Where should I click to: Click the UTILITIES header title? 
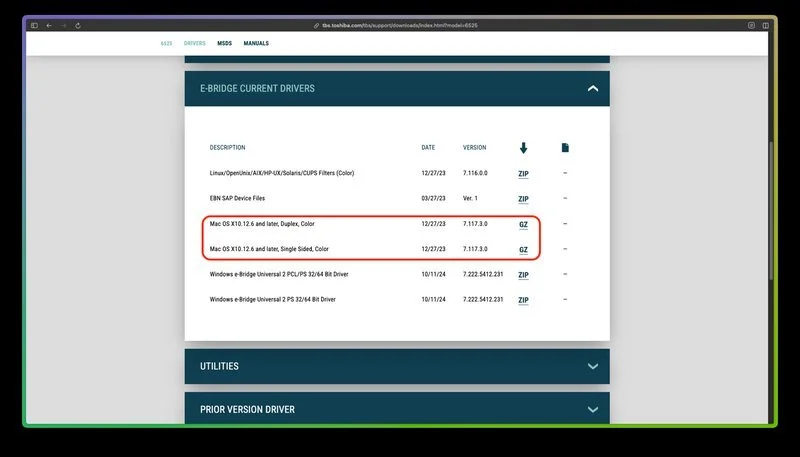pos(219,366)
